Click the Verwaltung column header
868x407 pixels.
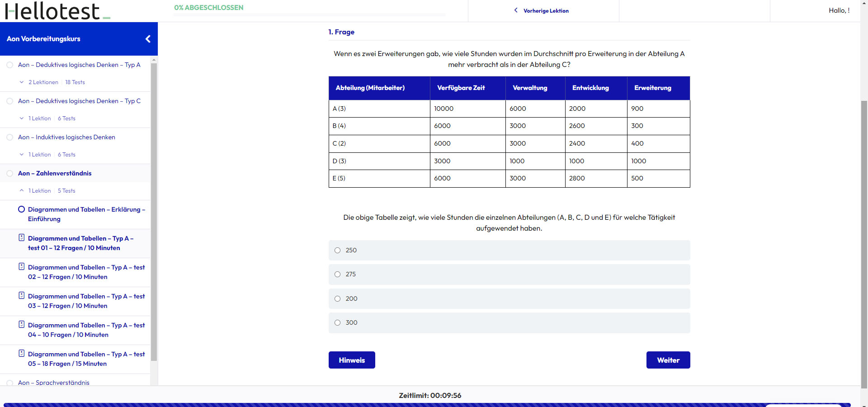[x=536, y=88]
